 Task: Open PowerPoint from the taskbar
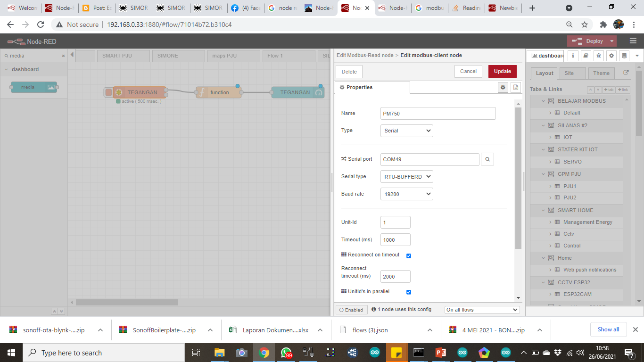click(441, 353)
